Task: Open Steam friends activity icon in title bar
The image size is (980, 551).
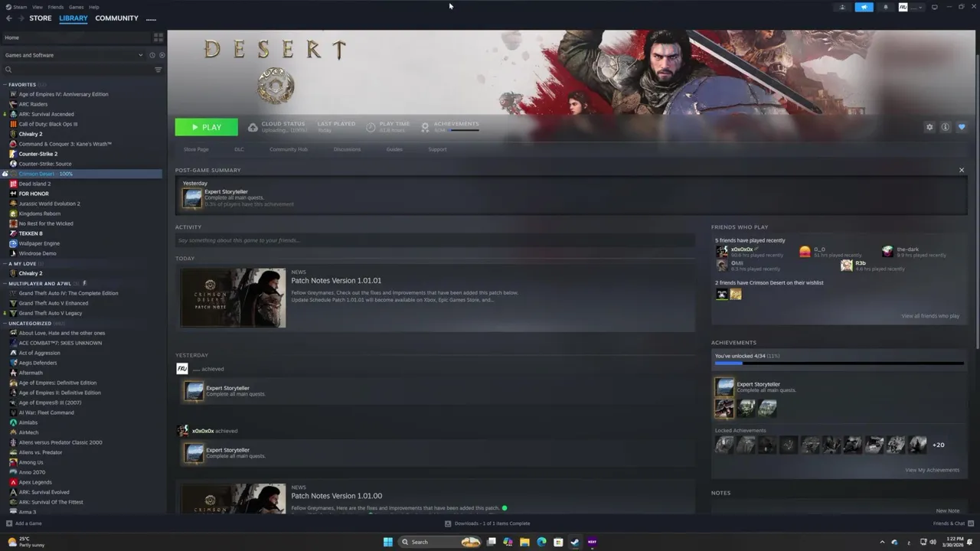Action: pos(842,7)
